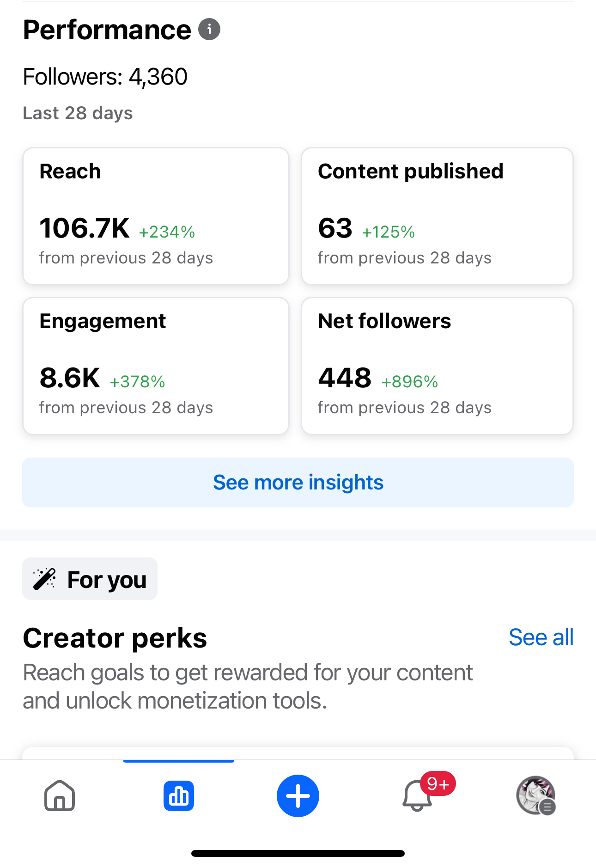The height and width of the screenshot is (868, 596).
Task: Select the For you filter chip
Action: click(90, 578)
